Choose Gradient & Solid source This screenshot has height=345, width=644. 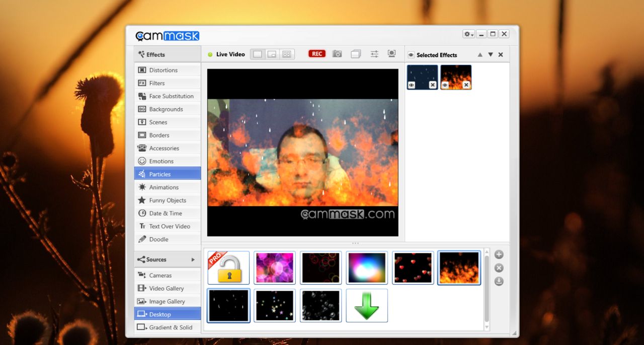tap(168, 327)
